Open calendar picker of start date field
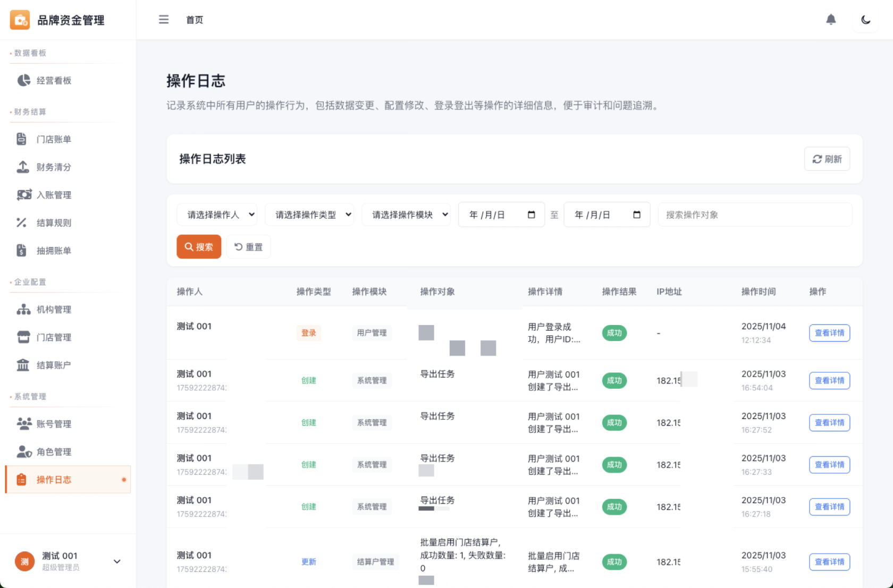893x588 pixels. [x=531, y=215]
